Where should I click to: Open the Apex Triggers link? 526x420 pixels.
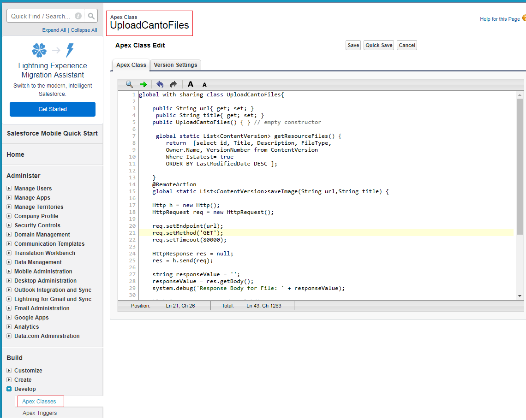[40, 413]
